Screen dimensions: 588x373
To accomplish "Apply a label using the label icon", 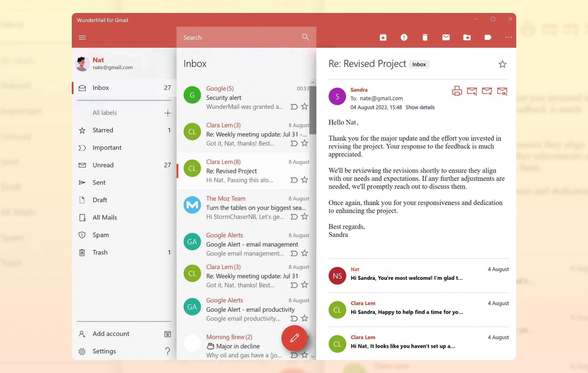I will point(488,37).
